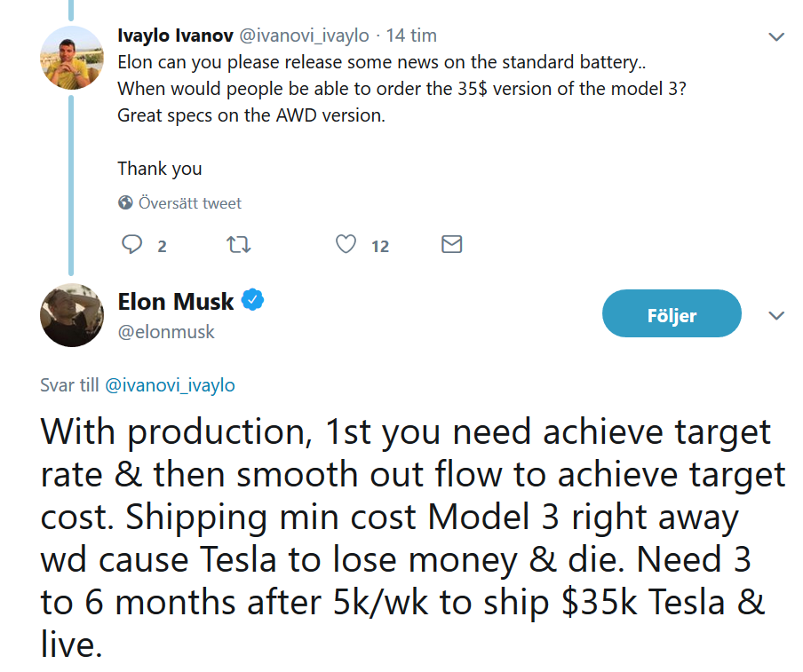Retweet Ivaylo Ivanov's tweet
The height and width of the screenshot is (672, 803).
pos(239,245)
